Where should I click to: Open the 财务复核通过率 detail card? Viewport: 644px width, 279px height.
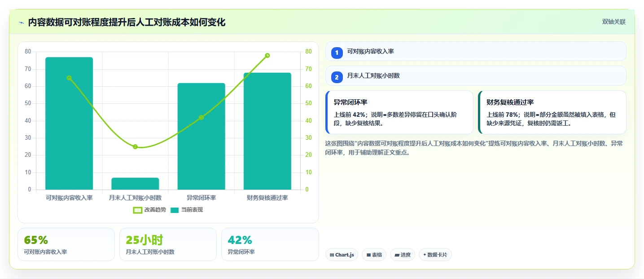click(x=552, y=112)
